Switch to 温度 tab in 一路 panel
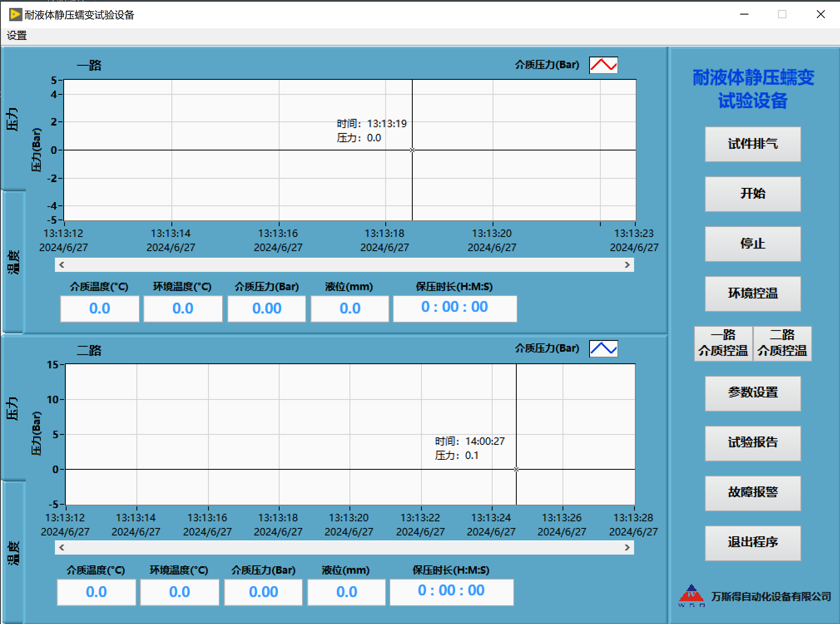 pyautogui.click(x=13, y=262)
